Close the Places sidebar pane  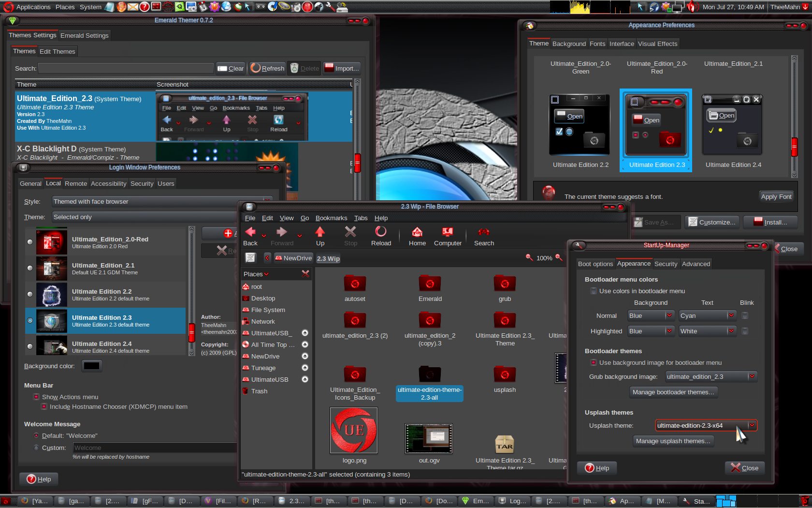305,274
